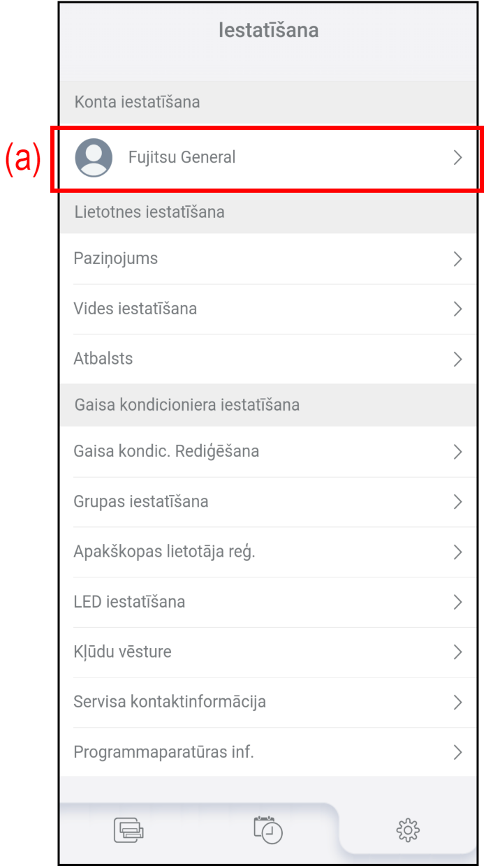Open the air conditioner list tab icon
The image size is (486, 868).
click(128, 830)
